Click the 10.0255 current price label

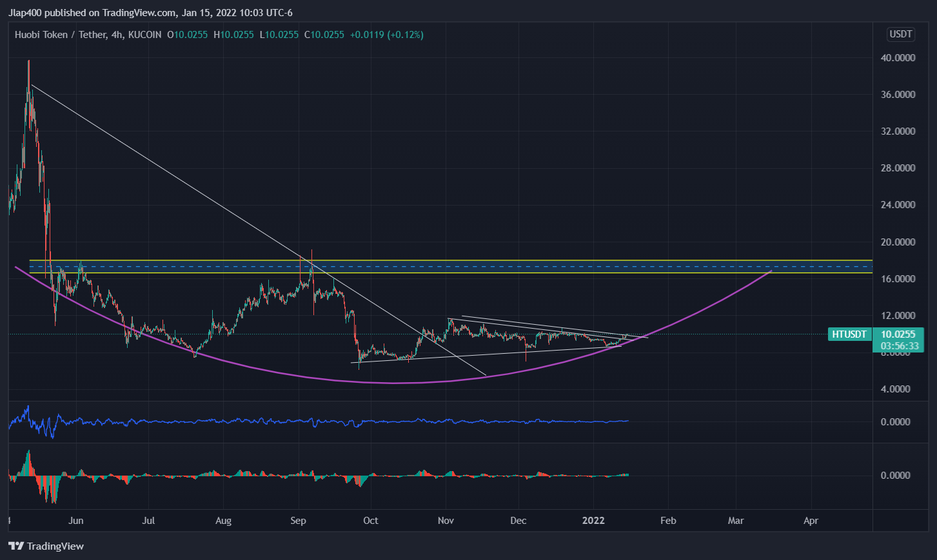pyautogui.click(x=898, y=334)
